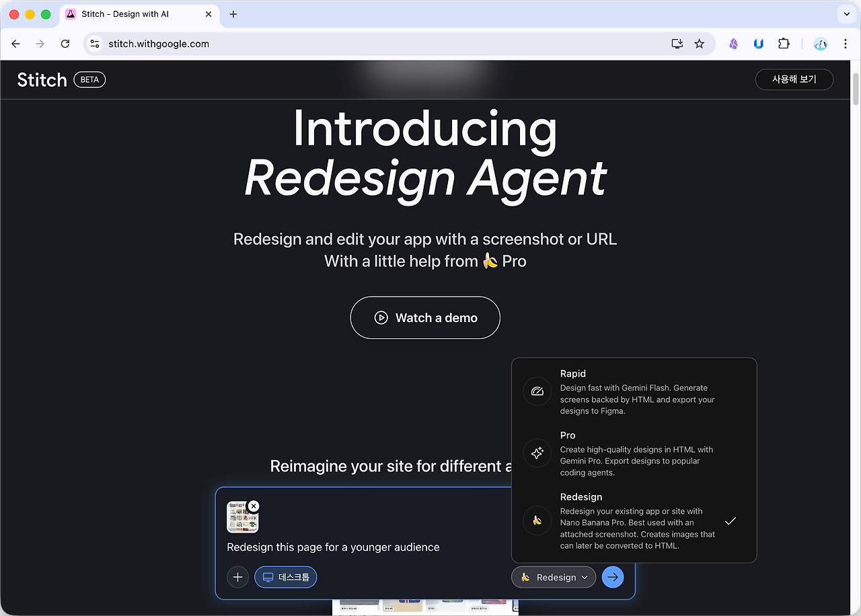
Task: Click the Pro sparkle icon
Action: coord(537,453)
